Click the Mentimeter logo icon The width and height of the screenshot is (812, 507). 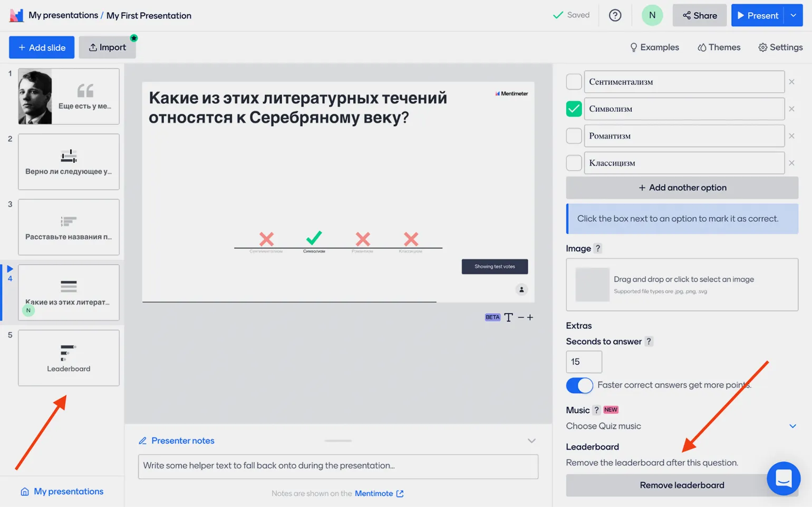point(16,15)
